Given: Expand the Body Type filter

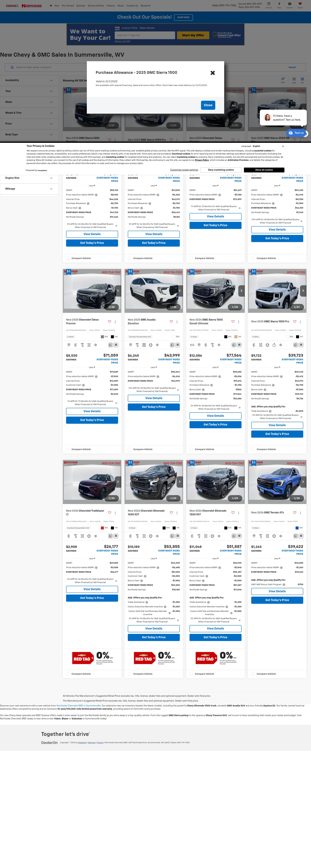Looking at the screenshot, I should coord(29,134).
